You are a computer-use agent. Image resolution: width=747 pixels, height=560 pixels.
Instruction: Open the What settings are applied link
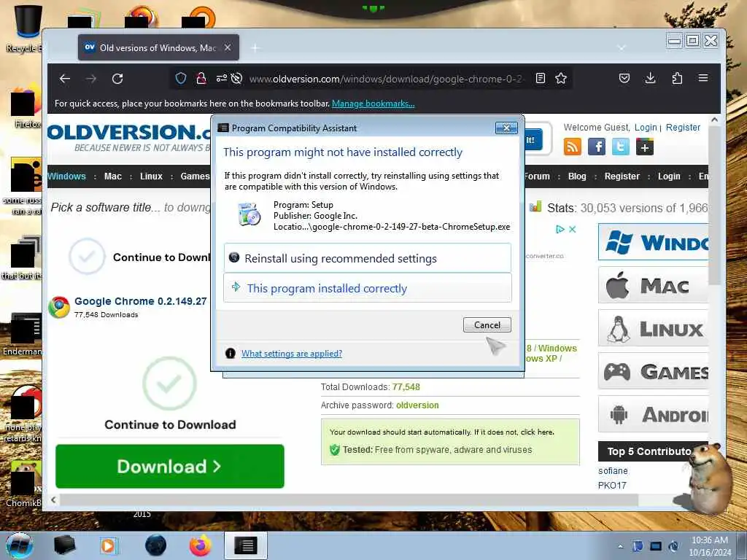click(292, 354)
